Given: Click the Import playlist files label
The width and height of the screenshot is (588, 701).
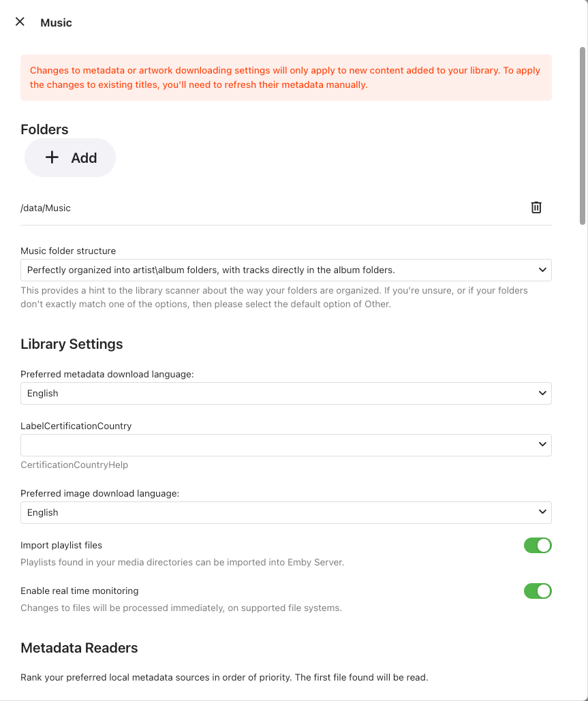Looking at the screenshot, I should click(61, 545).
